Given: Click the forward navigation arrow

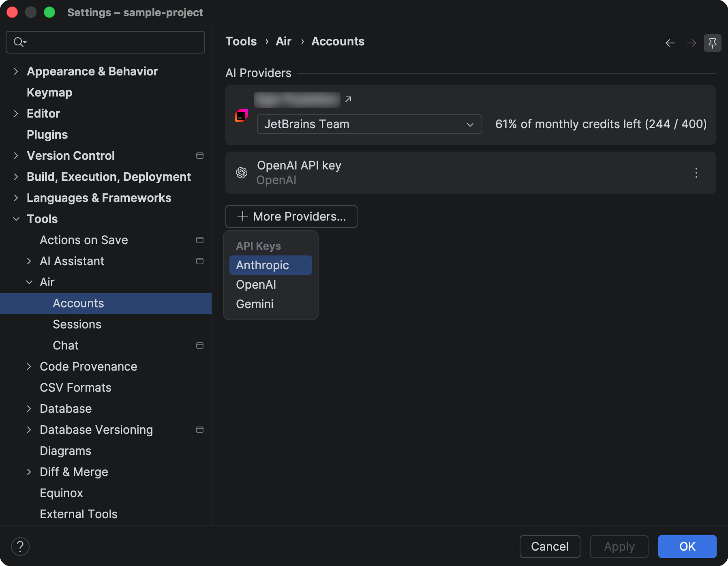Looking at the screenshot, I should pos(692,43).
